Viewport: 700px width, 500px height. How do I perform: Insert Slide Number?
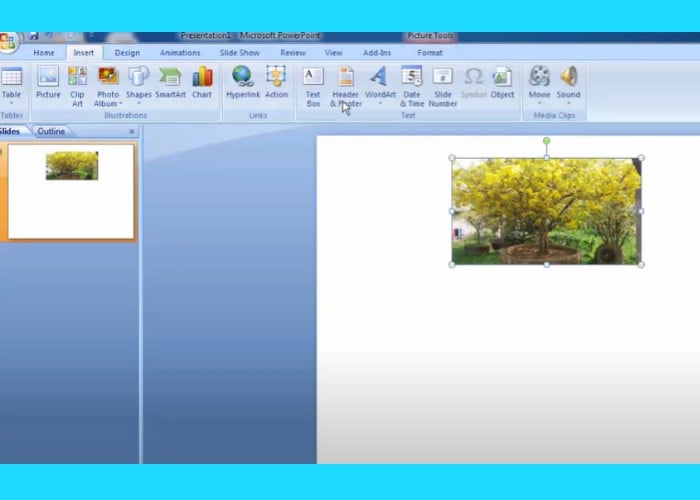(x=442, y=87)
